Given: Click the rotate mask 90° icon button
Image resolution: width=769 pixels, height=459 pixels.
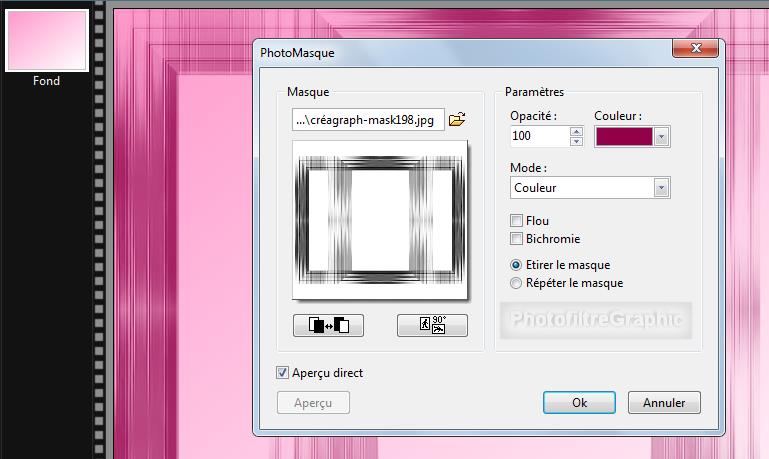Looking at the screenshot, I should 432,325.
